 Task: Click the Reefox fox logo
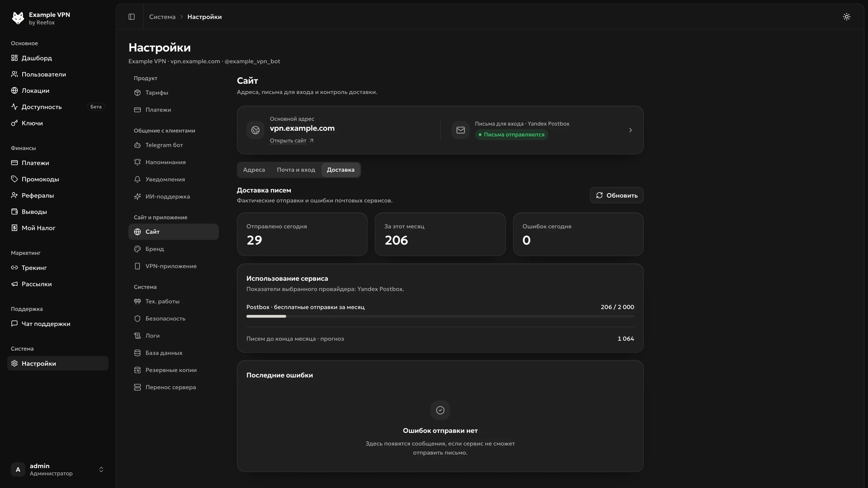pyautogui.click(x=18, y=18)
